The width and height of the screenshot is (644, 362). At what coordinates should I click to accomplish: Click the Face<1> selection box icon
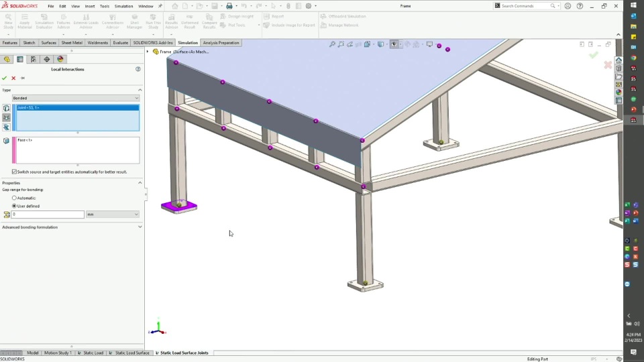coord(6,141)
